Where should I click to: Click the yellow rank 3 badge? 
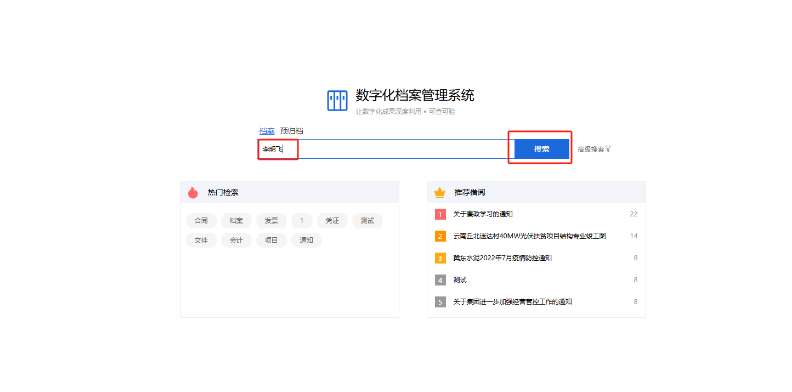(x=440, y=258)
